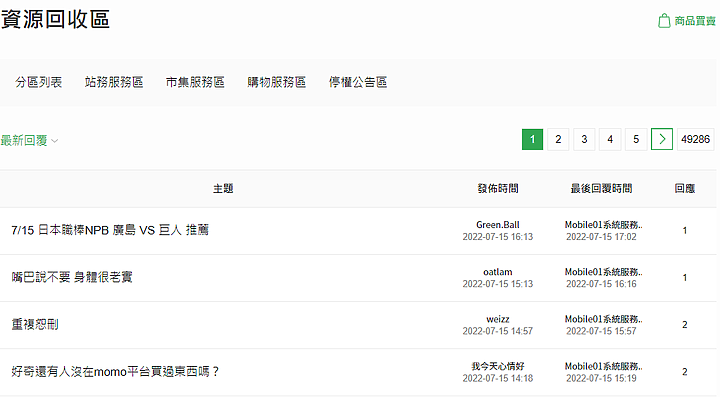The width and height of the screenshot is (720, 397).
Task: Select page 1 button
Action: 532,139
